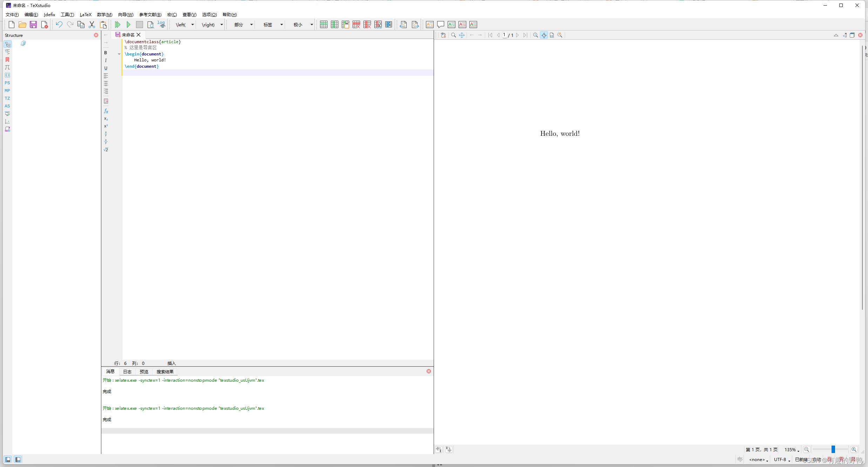This screenshot has width=868, height=467.
Task: Close the current document via toolbar icon
Action: (x=44, y=25)
